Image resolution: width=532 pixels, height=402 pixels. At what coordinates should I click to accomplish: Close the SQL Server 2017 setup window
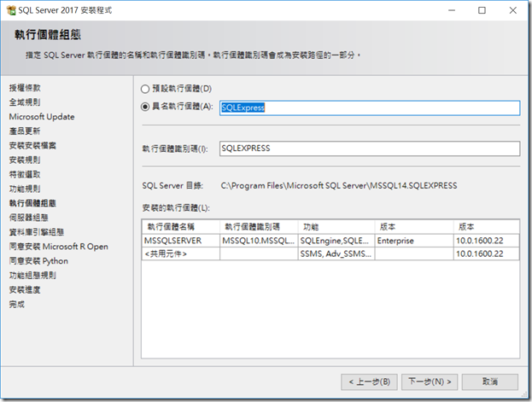coord(512,10)
